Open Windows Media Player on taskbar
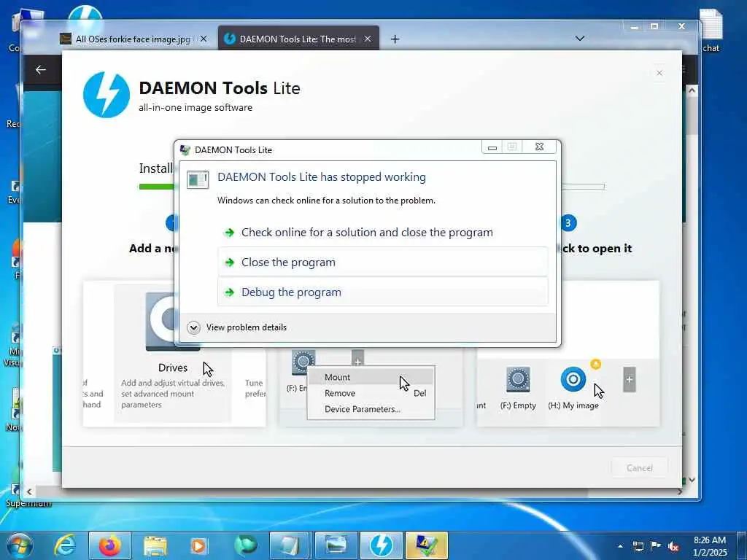The width and height of the screenshot is (747, 560). click(199, 545)
